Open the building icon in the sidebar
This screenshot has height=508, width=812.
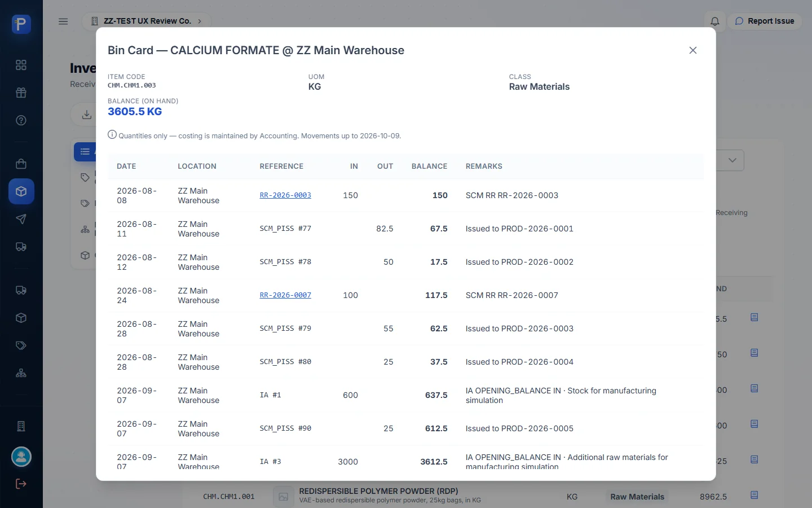[x=21, y=426]
